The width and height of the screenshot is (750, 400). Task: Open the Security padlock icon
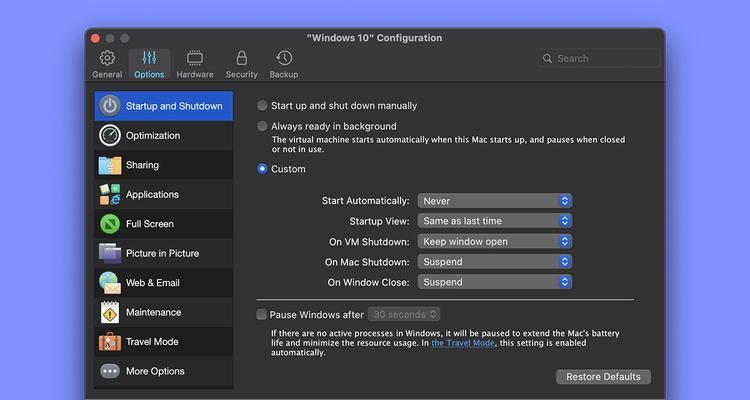point(242,58)
